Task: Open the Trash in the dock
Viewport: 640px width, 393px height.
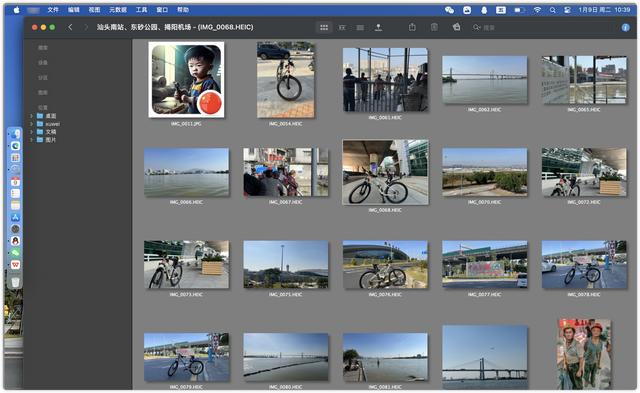Action: [x=15, y=282]
